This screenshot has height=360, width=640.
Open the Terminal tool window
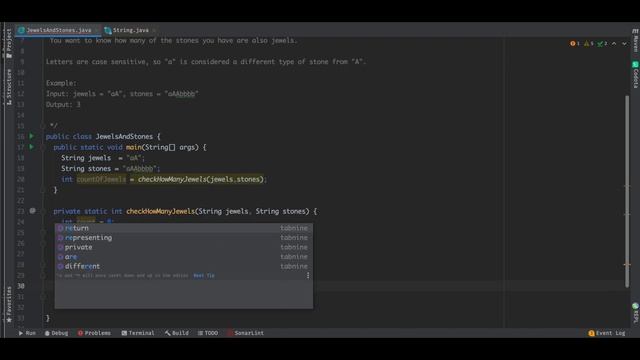point(138,333)
